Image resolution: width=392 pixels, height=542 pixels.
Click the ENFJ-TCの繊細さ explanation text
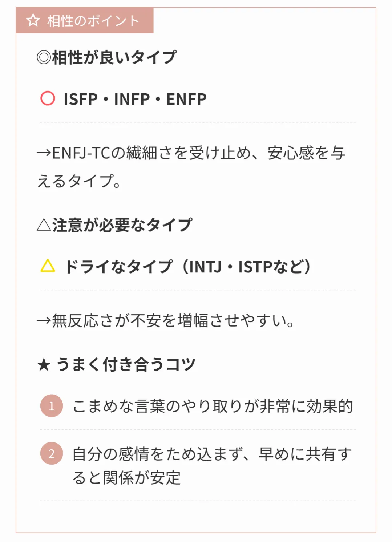[x=191, y=153]
